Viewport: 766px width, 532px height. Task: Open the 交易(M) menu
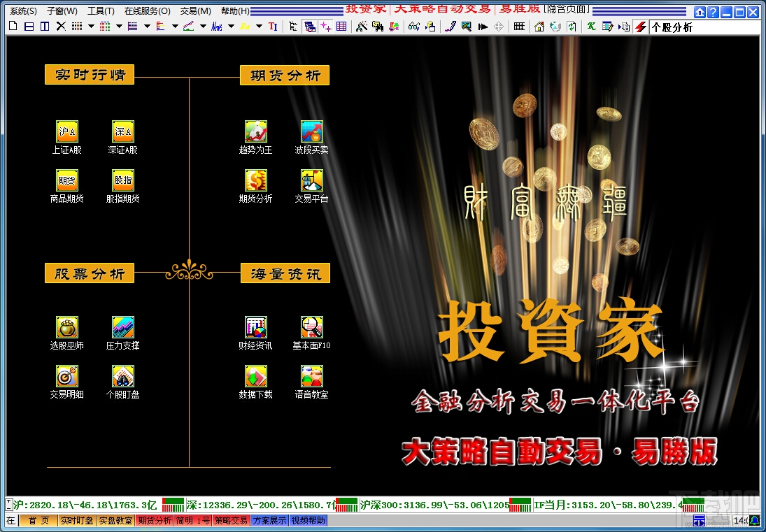195,10
